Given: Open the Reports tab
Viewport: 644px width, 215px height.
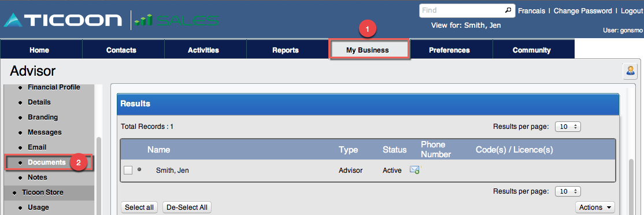Looking at the screenshot, I should 286,50.
